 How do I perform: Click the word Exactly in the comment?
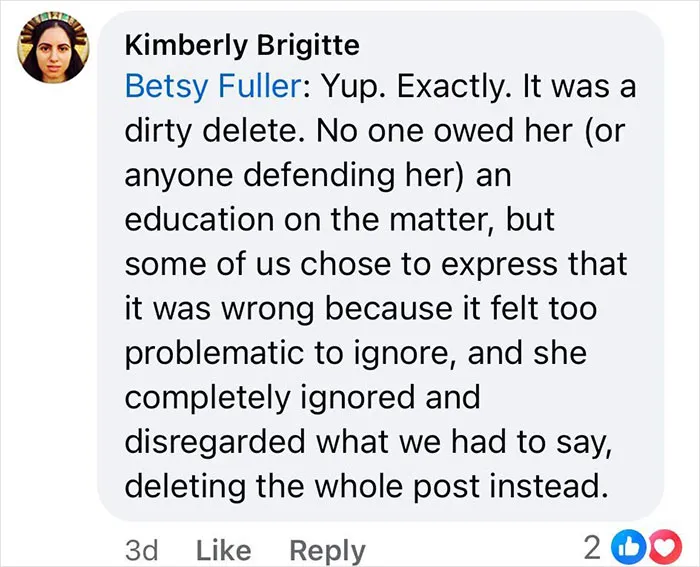(x=454, y=87)
